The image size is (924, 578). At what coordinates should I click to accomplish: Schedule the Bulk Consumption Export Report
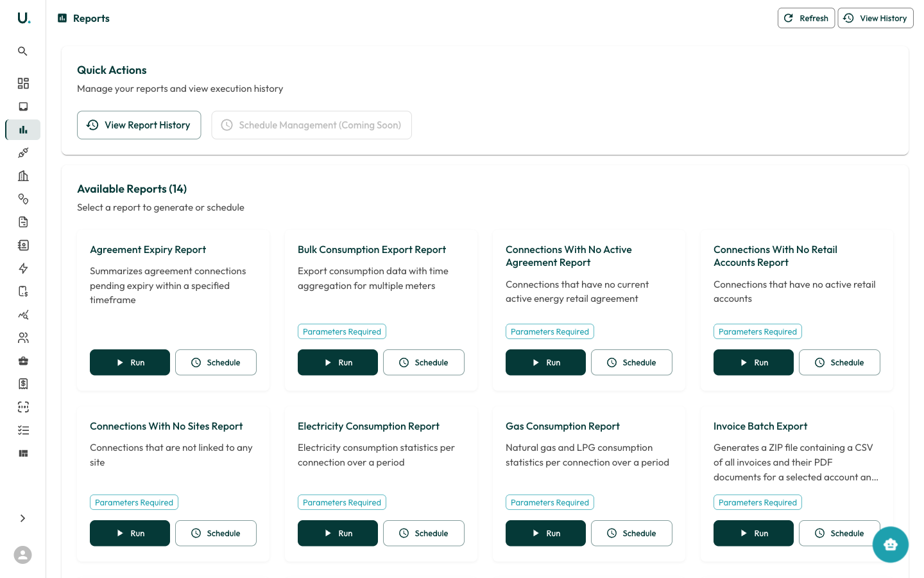point(424,362)
